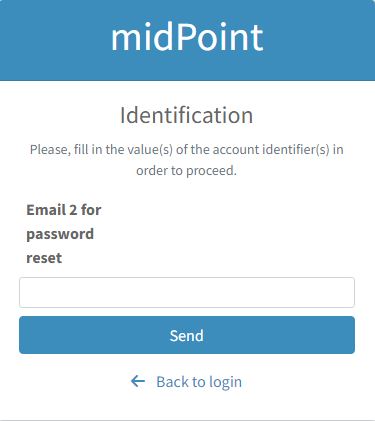This screenshot has width=375, height=421.
Task: Select the 'Email 2 for password reset' label
Action: tap(64, 234)
